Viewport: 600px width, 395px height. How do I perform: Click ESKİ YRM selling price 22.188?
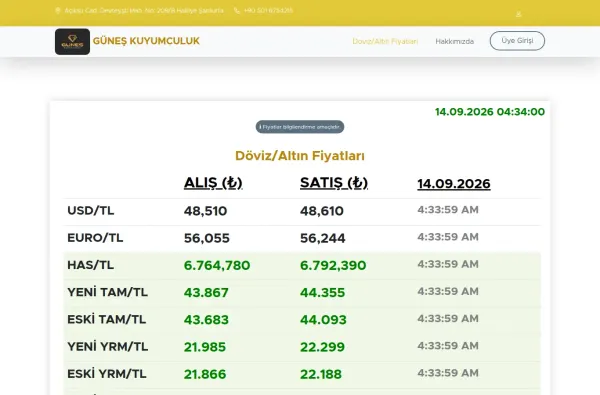pyautogui.click(x=321, y=374)
